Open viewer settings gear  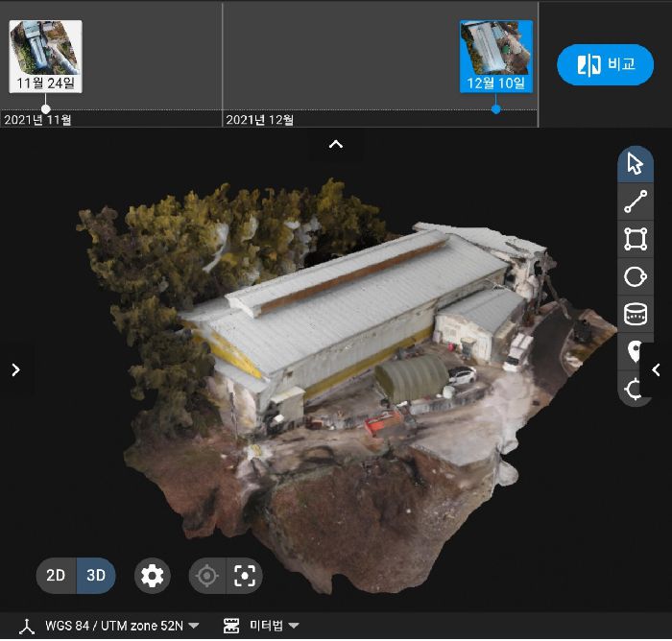[x=153, y=576]
